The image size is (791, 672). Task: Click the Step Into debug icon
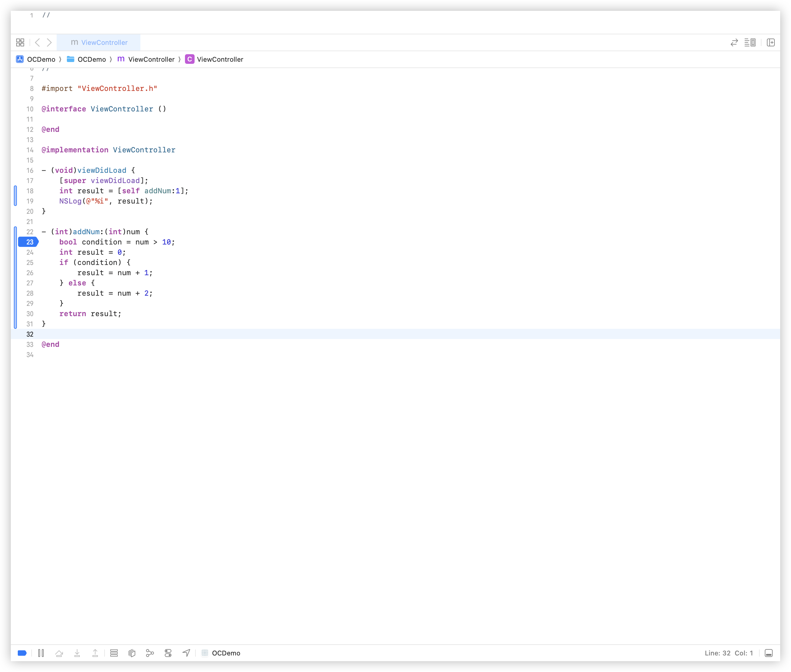[77, 653]
